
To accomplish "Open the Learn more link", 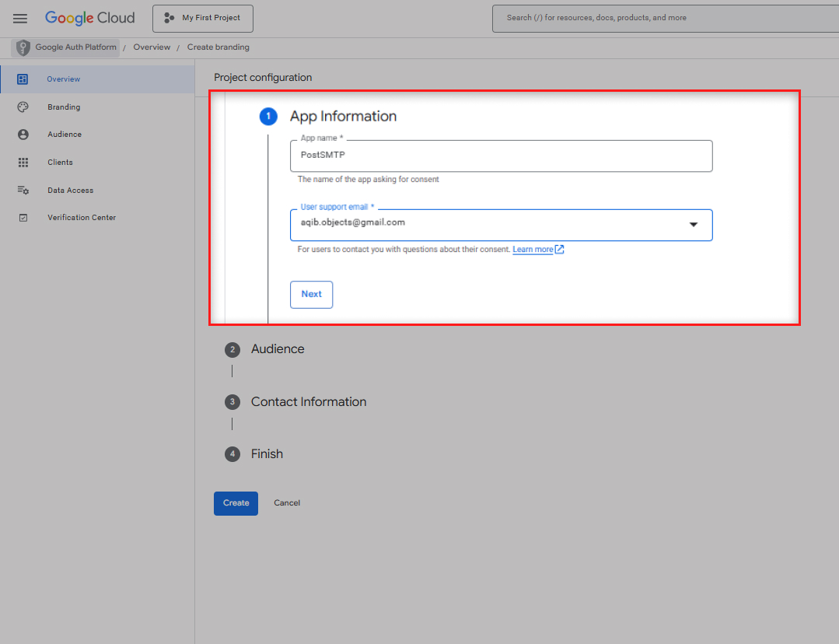I will click(x=533, y=250).
